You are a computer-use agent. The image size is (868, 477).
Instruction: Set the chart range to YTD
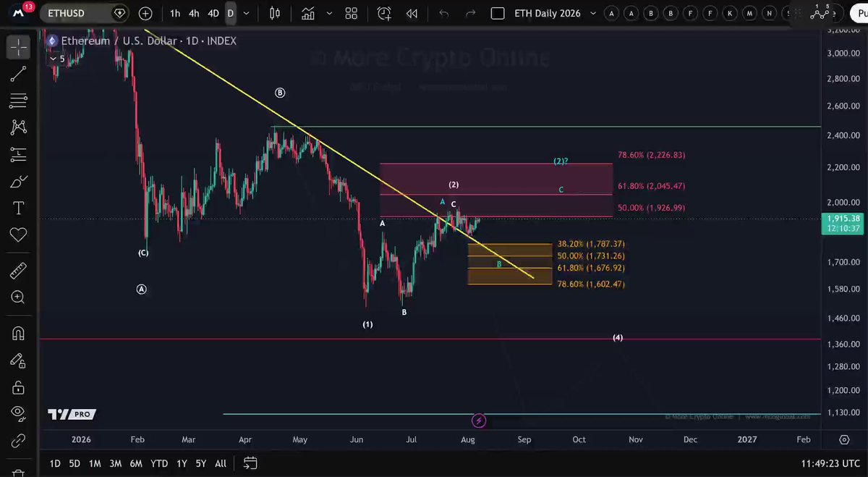point(159,463)
